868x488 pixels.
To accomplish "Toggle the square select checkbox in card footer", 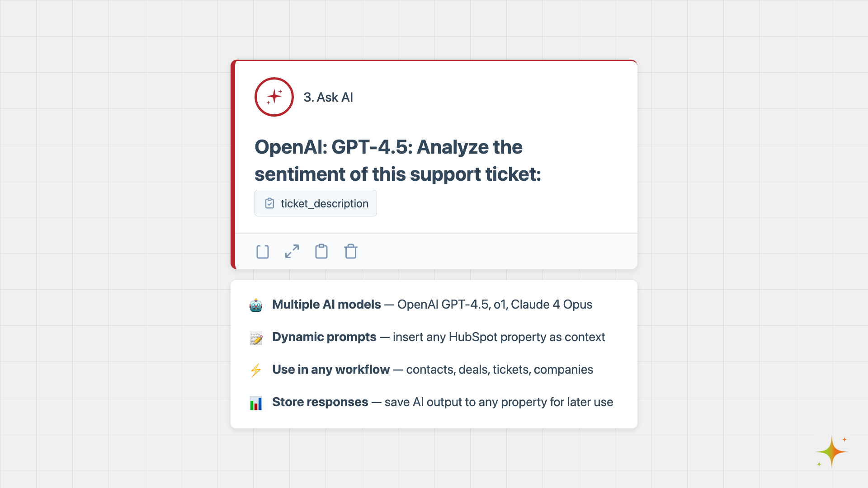I will coord(263,252).
